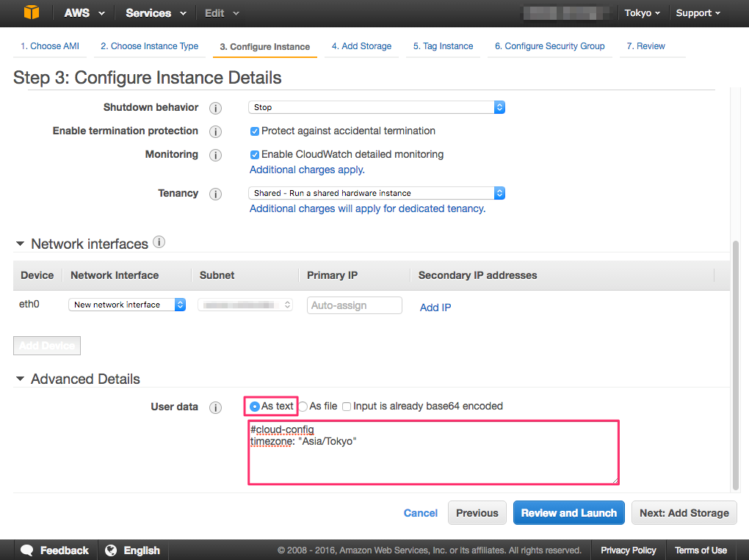Click the Cancel link

click(x=420, y=513)
